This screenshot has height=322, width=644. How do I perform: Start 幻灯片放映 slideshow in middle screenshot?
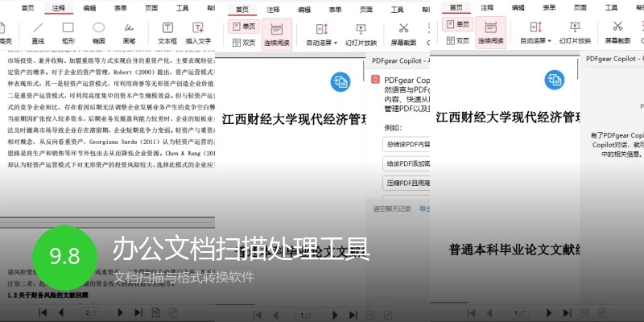pos(361,35)
